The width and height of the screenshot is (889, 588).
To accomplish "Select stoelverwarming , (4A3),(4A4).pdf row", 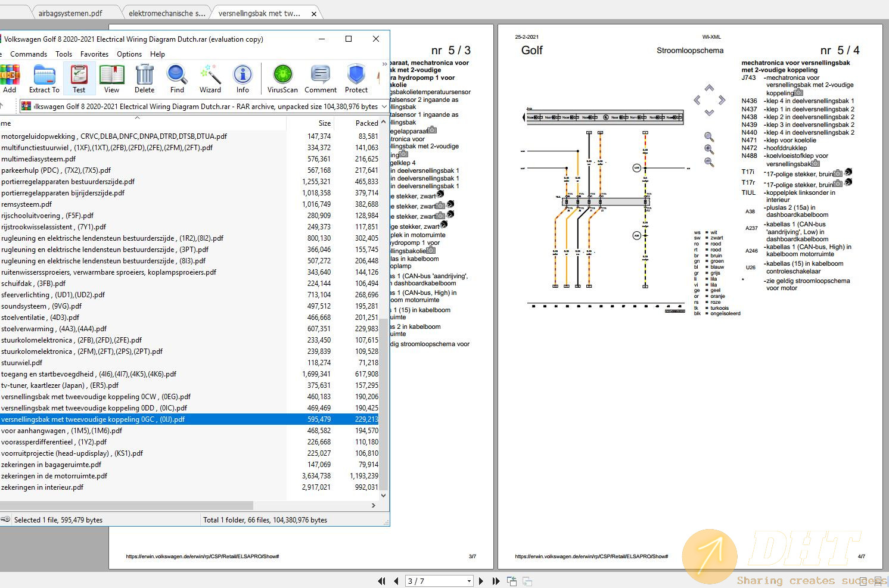I will [189, 329].
